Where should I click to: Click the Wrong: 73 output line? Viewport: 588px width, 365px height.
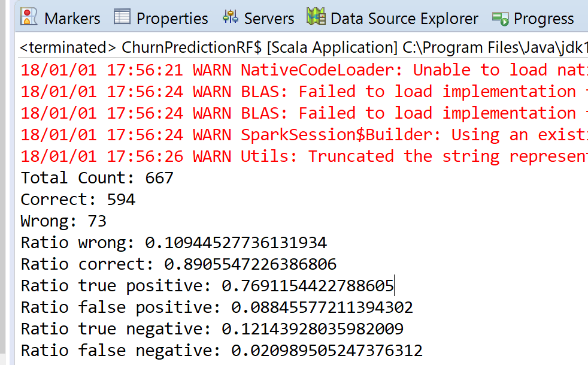click(63, 221)
